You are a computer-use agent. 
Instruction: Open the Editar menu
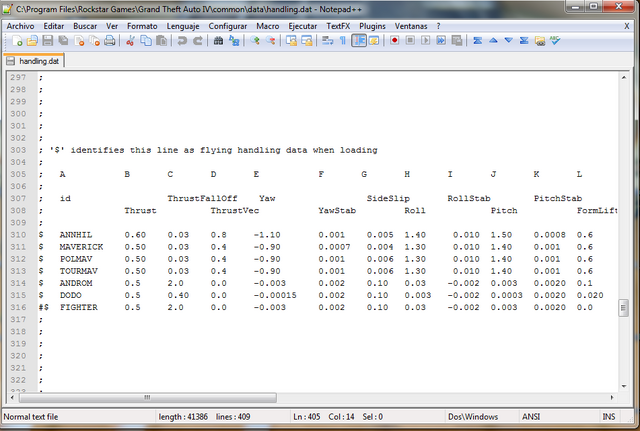point(54,26)
